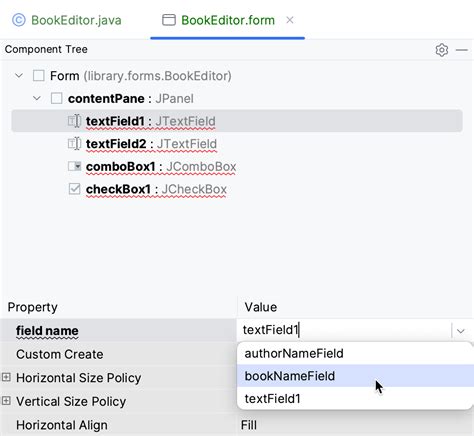
Task: Choose authorNameField from the list
Action: coord(355,353)
